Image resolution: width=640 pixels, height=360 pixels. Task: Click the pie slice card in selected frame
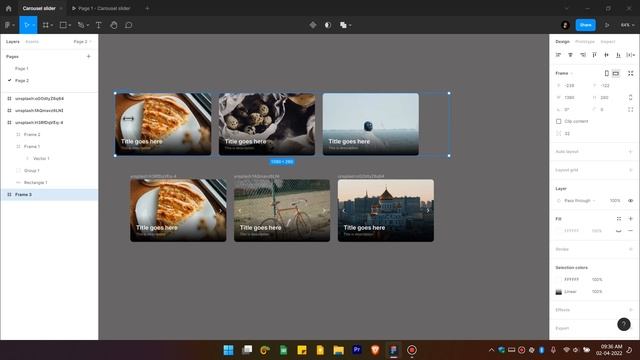[163, 124]
